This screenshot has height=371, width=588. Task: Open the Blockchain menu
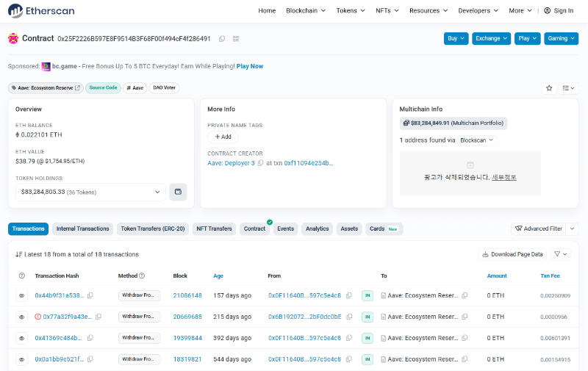click(x=306, y=10)
